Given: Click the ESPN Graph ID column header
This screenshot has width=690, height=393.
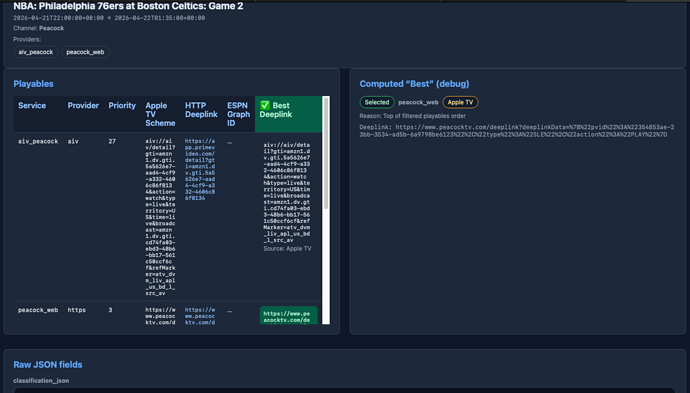Looking at the screenshot, I should (x=239, y=114).
